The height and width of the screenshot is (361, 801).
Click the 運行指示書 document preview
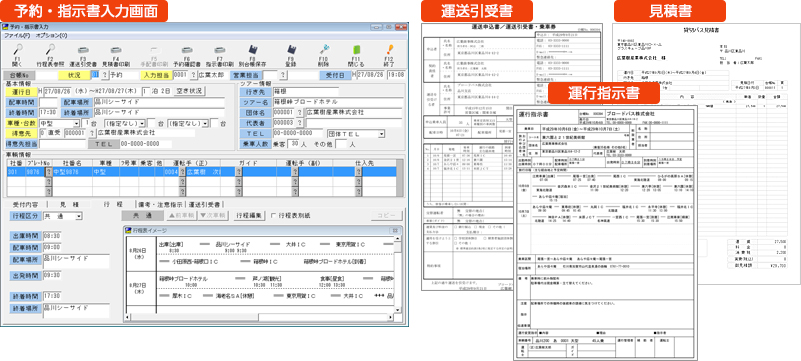(x=606, y=234)
